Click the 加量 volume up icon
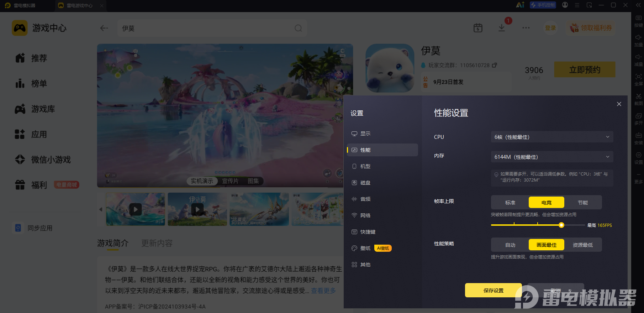 point(639,37)
